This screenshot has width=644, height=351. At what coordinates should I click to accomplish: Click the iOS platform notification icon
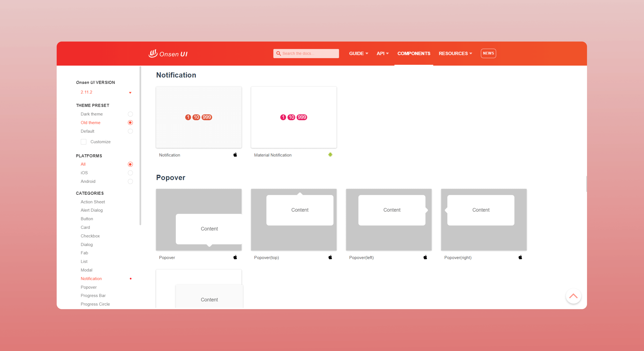(x=235, y=155)
